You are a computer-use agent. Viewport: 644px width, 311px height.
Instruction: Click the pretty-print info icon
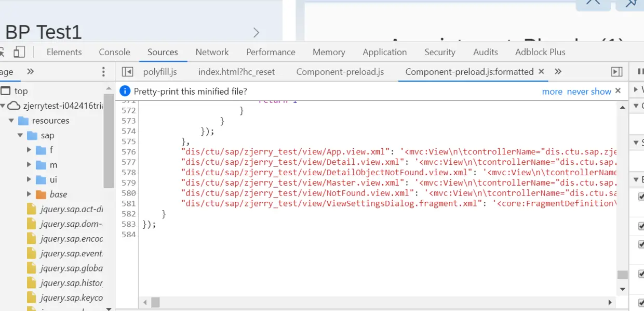coord(125,91)
